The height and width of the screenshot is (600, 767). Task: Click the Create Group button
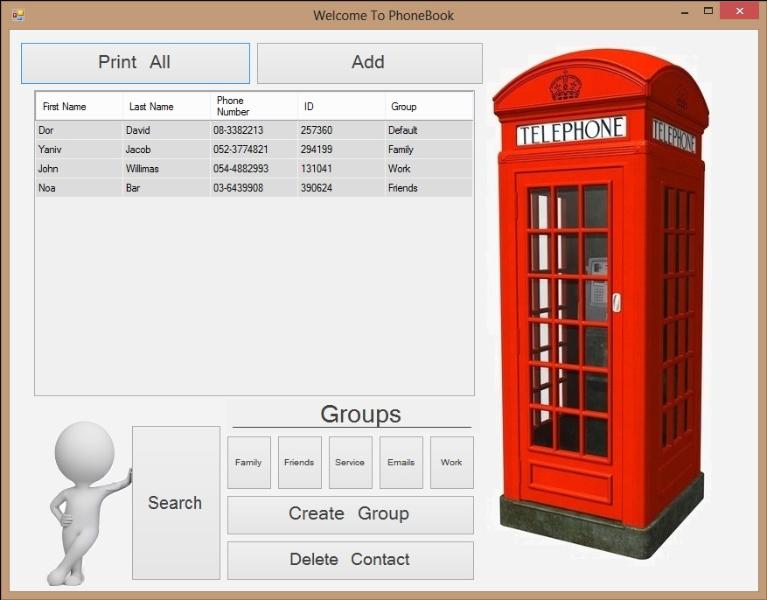pyautogui.click(x=350, y=515)
